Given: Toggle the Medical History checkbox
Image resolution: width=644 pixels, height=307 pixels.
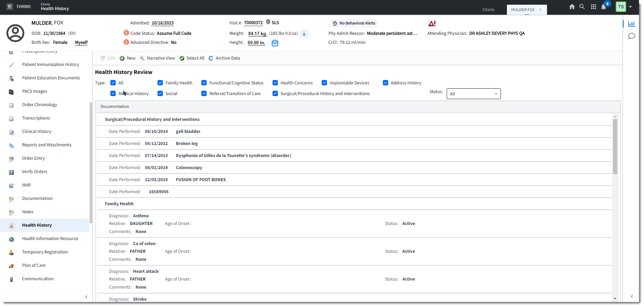Looking at the screenshot, I should 113,93.
